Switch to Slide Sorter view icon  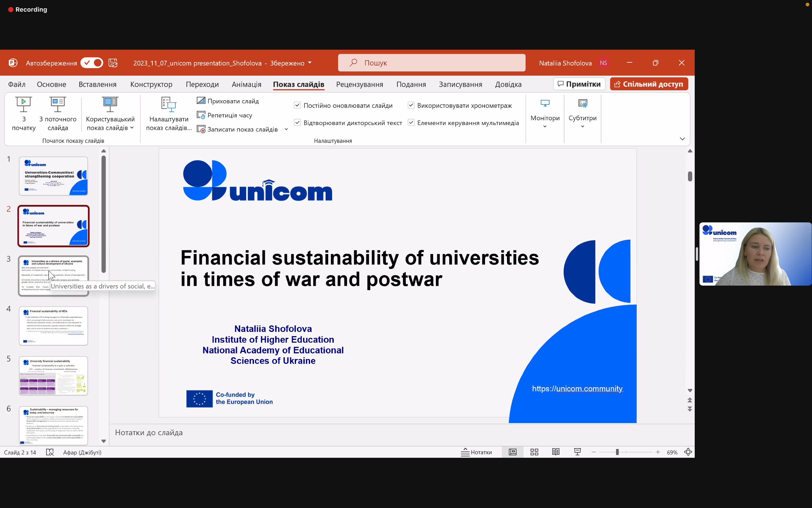534,452
